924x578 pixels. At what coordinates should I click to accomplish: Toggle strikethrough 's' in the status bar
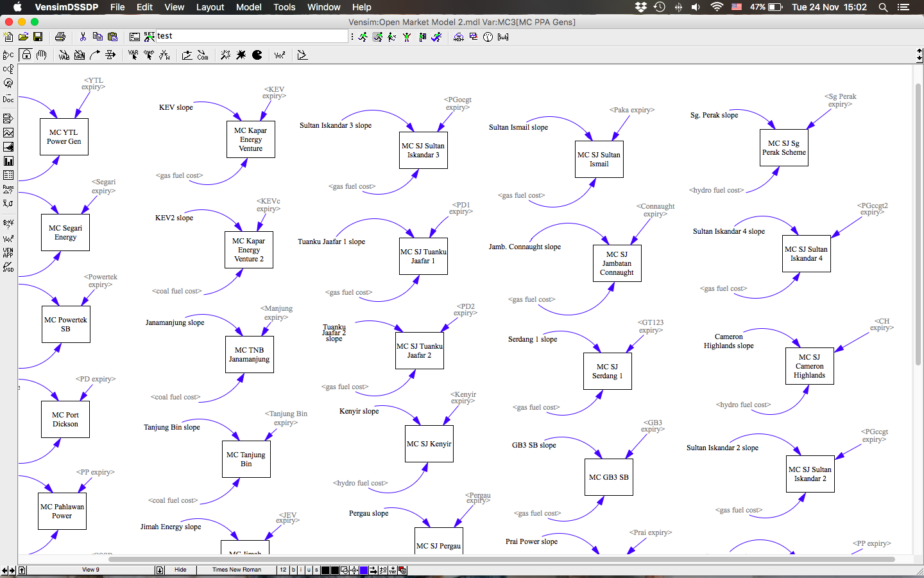click(x=316, y=570)
